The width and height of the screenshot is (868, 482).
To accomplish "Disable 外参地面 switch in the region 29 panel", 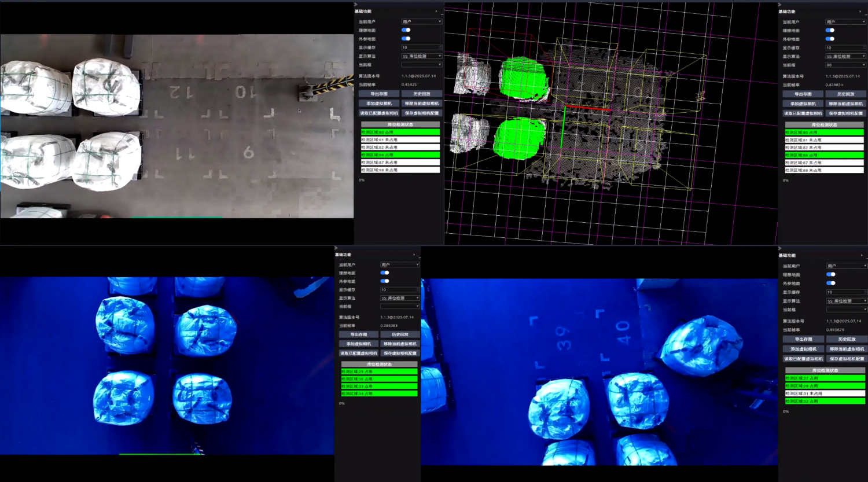I will tap(385, 281).
